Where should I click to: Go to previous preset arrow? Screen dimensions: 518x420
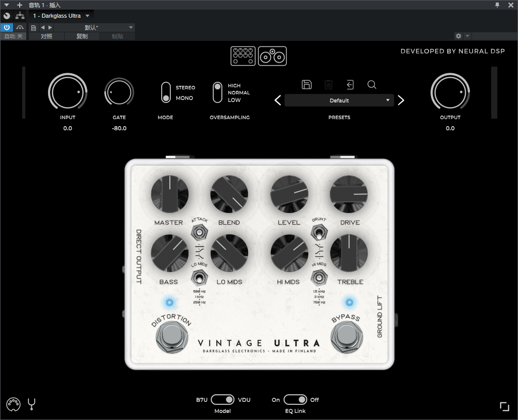[278, 100]
